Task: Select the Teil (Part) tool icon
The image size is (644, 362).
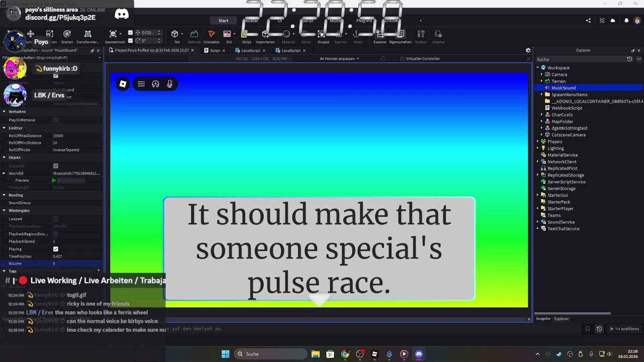Action: point(175,34)
